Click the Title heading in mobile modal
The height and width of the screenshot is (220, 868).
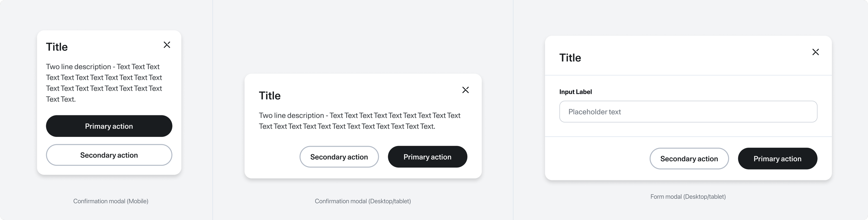coord(57,47)
